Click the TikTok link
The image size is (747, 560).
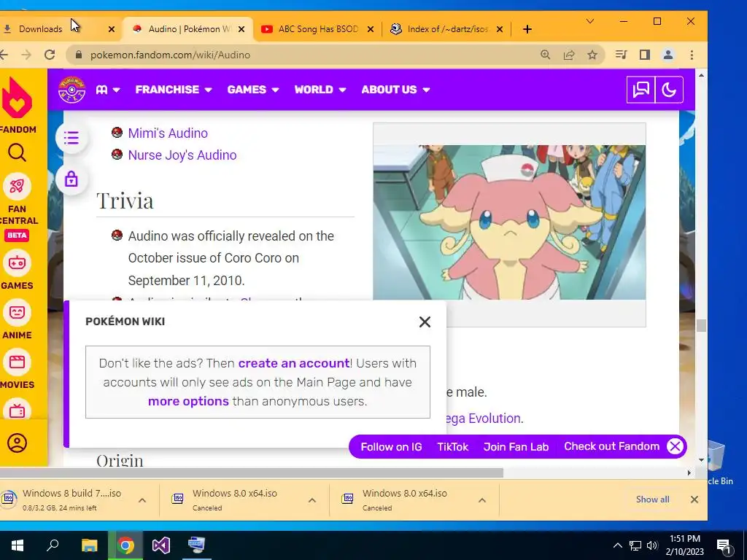point(452,447)
